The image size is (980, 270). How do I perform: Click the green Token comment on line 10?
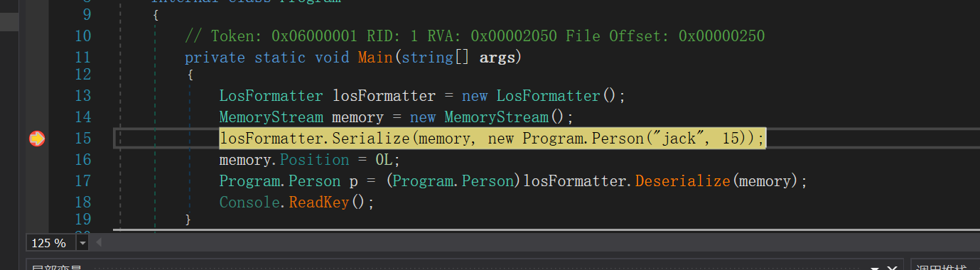475,36
